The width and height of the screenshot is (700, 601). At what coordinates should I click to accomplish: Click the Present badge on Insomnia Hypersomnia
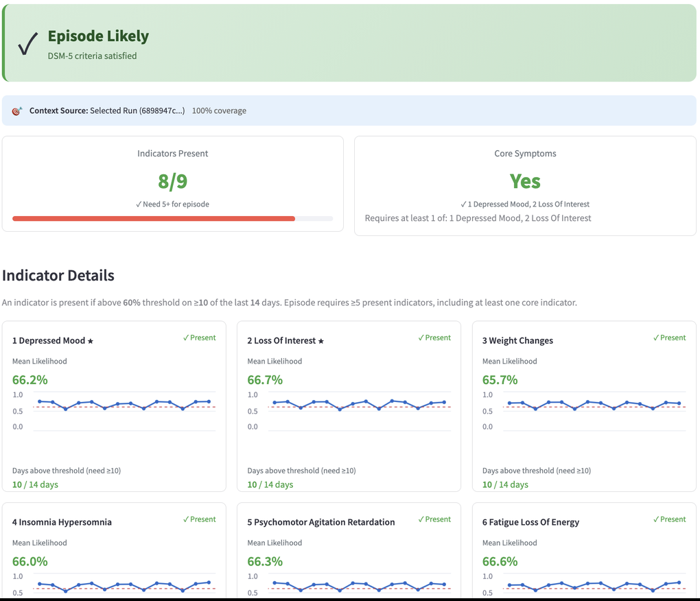200,519
